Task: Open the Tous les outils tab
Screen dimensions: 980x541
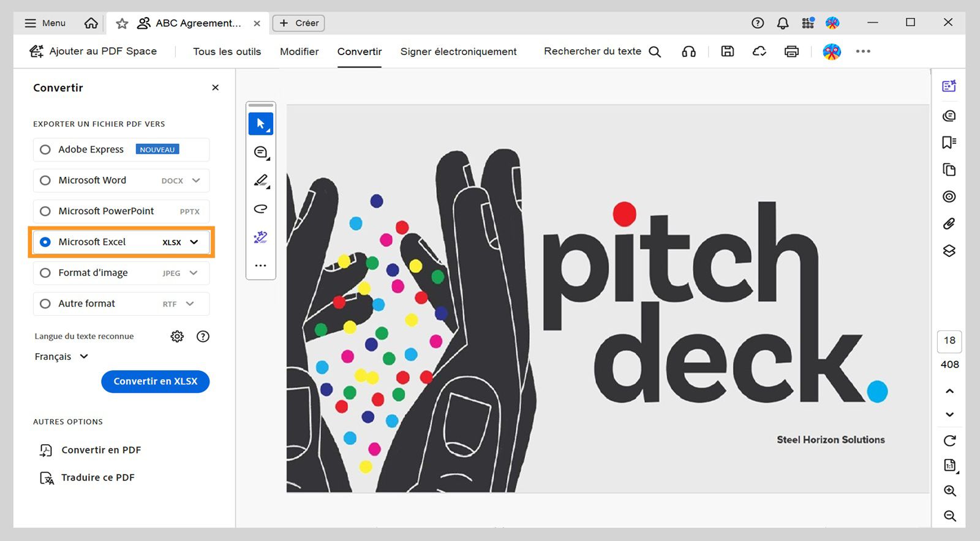Action: click(227, 51)
